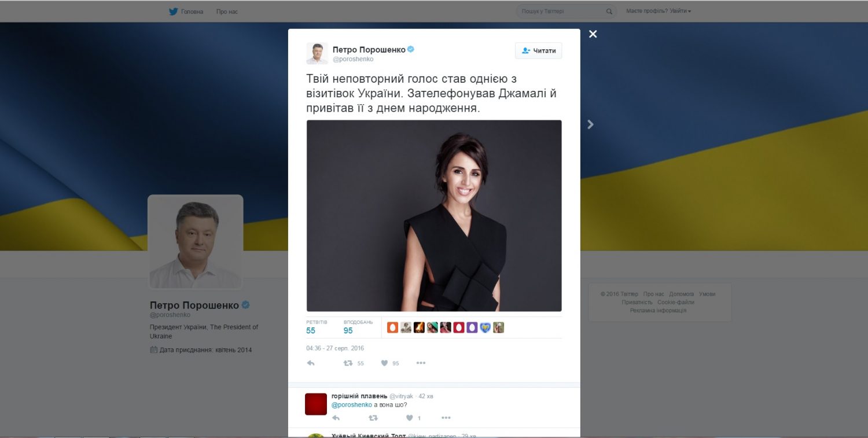
Task: Retweet the reply by горішній плавень
Action: click(373, 418)
